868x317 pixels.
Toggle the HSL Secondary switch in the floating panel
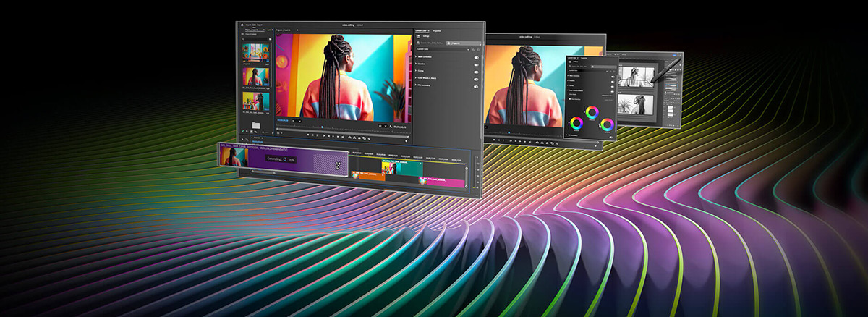610,138
